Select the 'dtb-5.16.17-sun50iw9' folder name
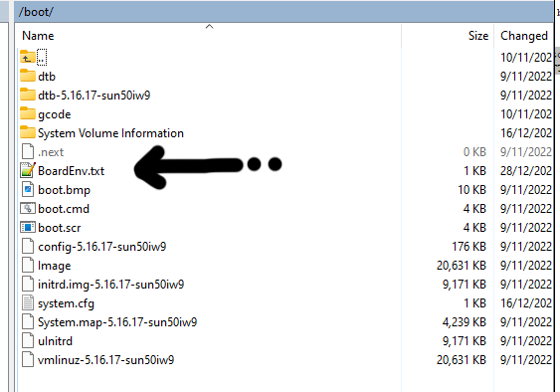560x392 pixels. (x=94, y=96)
